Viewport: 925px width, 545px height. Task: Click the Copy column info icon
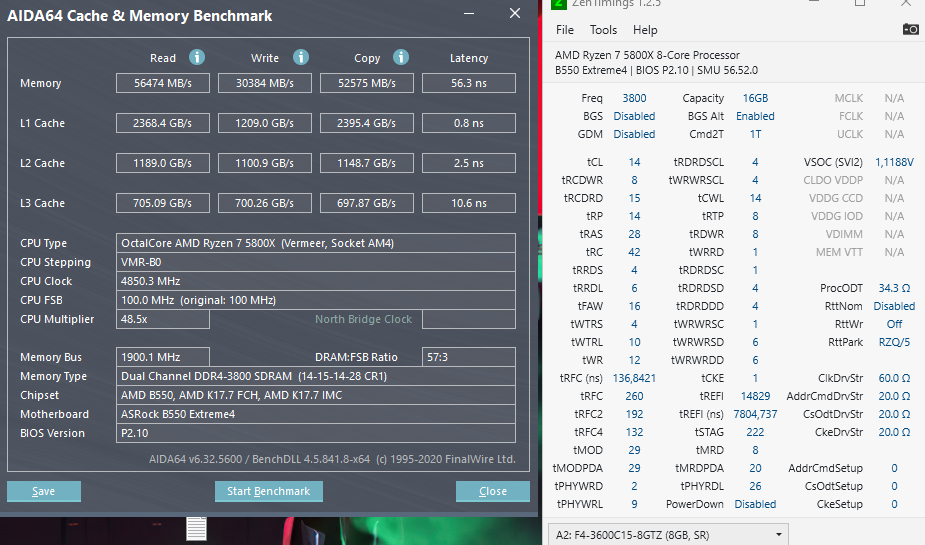[x=401, y=57]
